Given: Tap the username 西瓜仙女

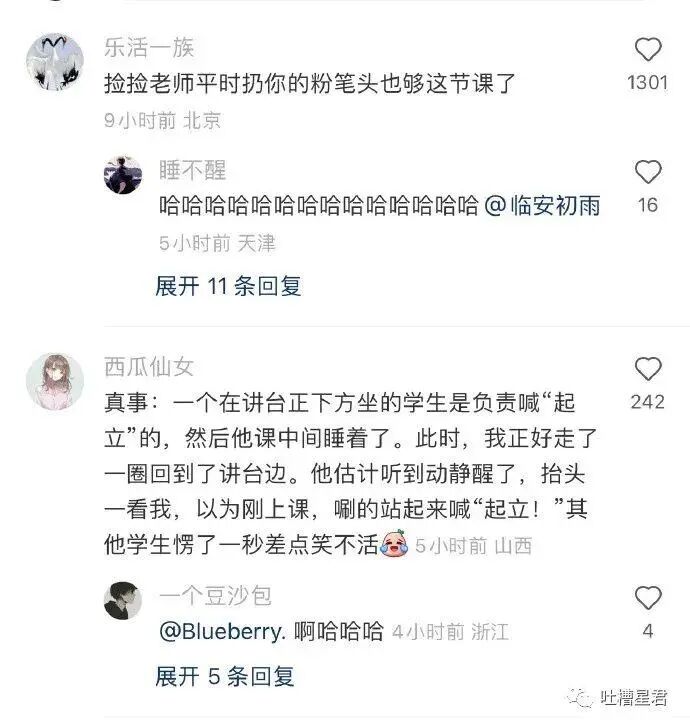Looking at the screenshot, I should click(x=149, y=367).
